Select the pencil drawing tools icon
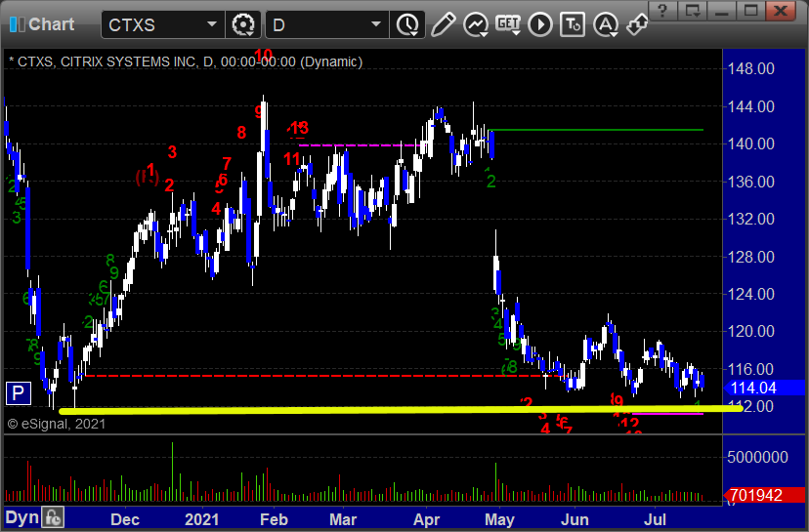This screenshot has width=809, height=532. click(x=443, y=24)
